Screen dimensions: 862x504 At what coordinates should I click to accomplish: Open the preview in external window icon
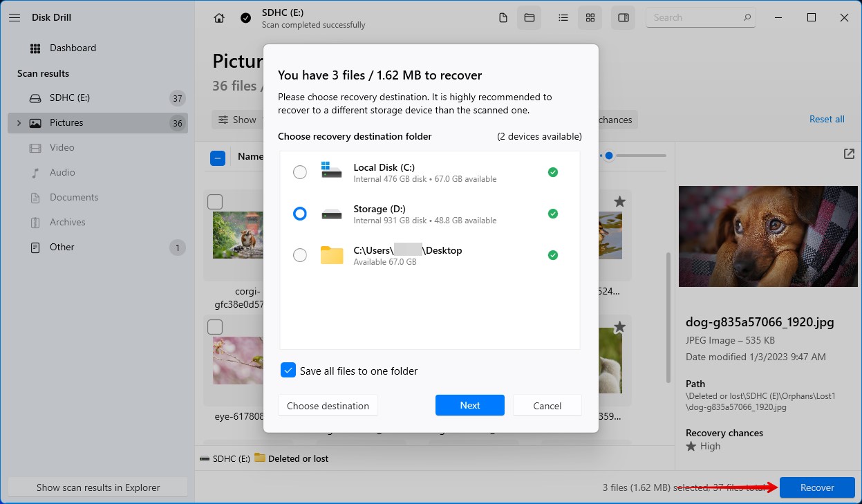point(849,154)
